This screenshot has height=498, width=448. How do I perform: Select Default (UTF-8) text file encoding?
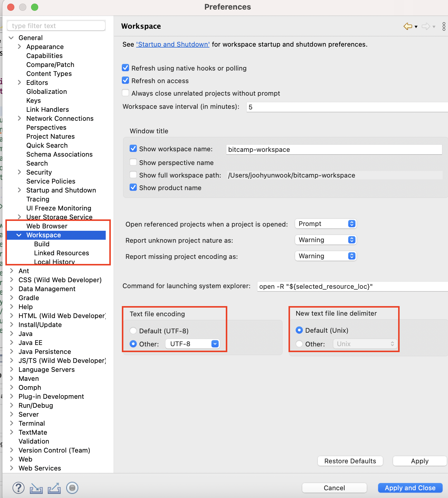(133, 331)
